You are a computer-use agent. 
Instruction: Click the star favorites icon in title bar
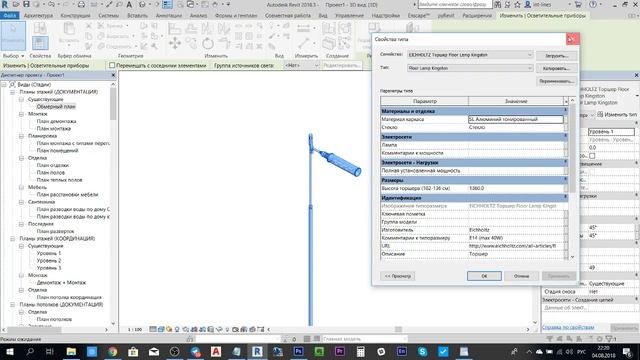(x=517, y=4)
